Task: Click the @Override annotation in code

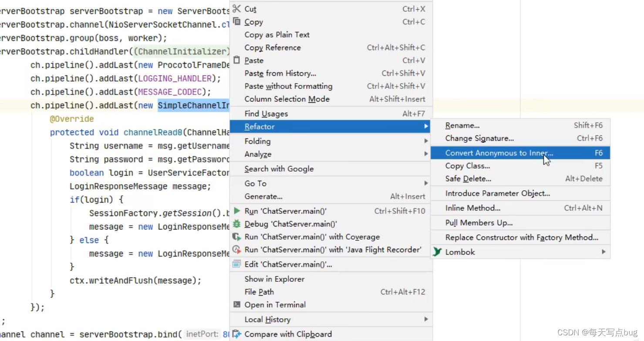Action: coord(72,119)
